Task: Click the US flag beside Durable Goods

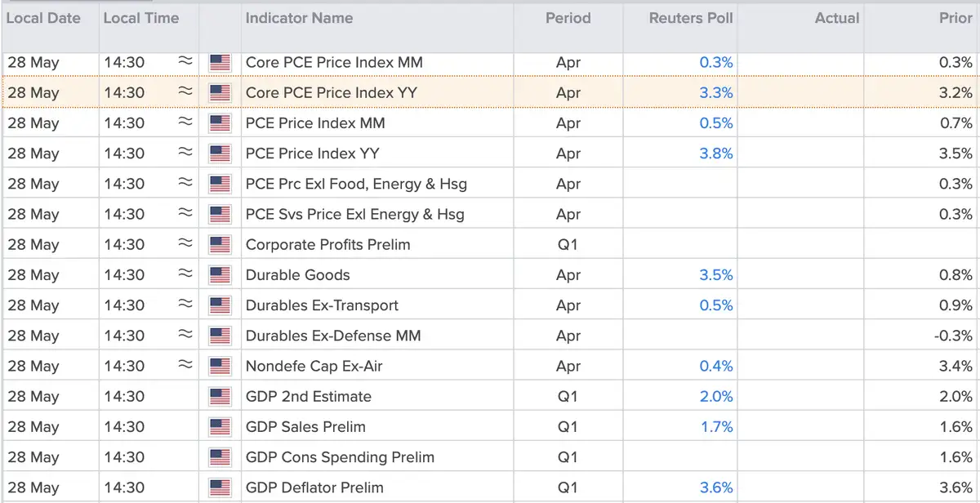Action: pyautogui.click(x=220, y=275)
